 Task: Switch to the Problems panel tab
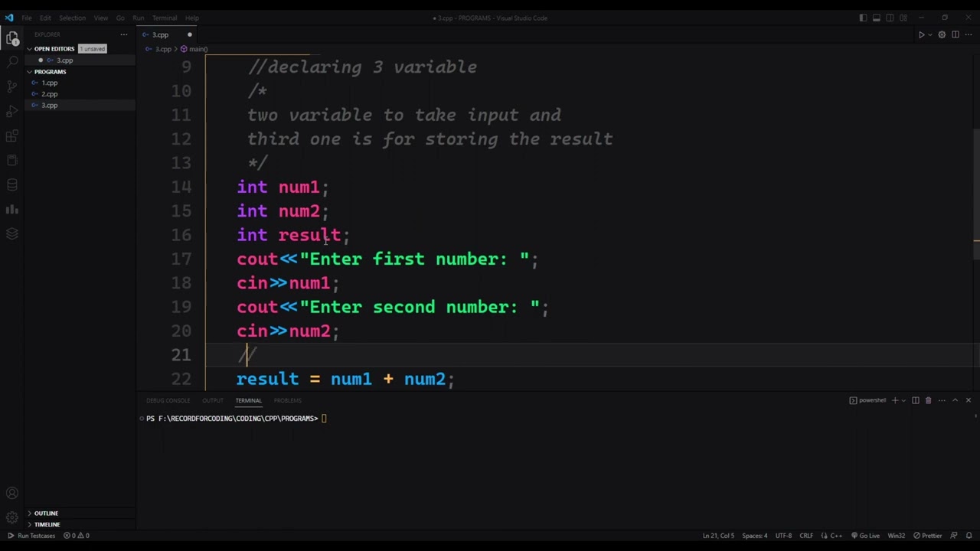click(x=287, y=400)
